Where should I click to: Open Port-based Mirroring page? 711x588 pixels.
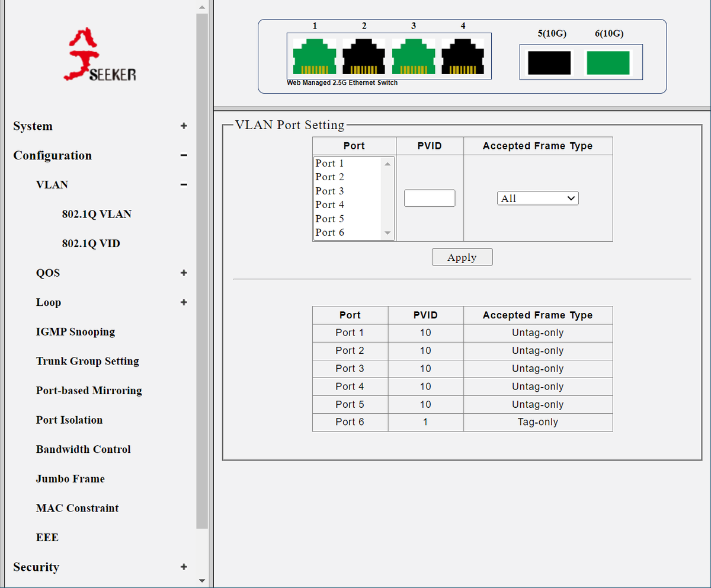[89, 391]
